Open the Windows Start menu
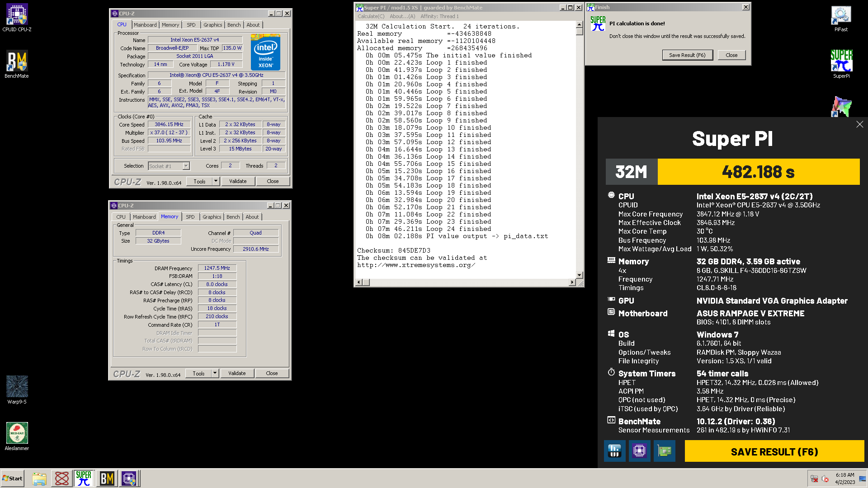 [13, 479]
